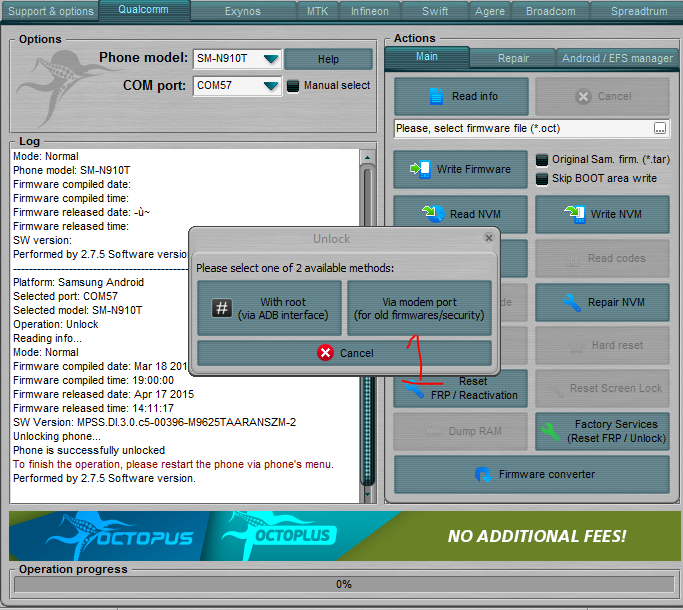This screenshot has height=610, width=683.
Task: Enable Skip BOOT area write option
Action: 541,179
